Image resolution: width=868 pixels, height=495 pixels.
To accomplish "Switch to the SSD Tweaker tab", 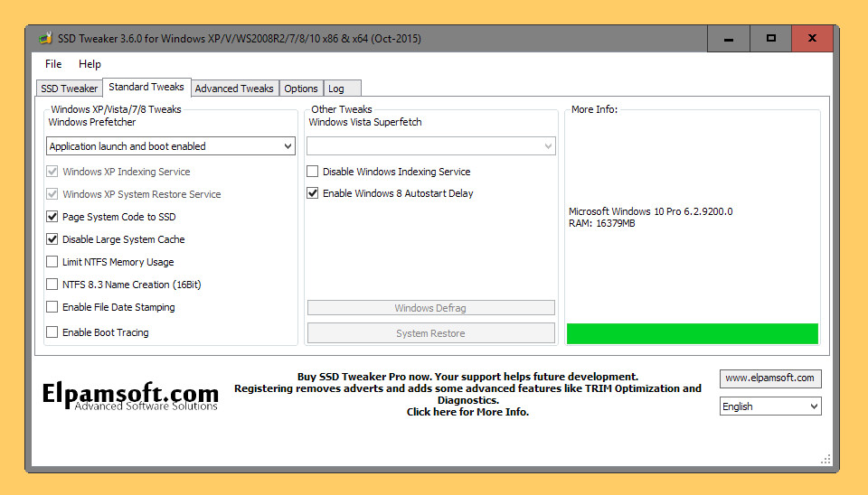I will coord(70,89).
